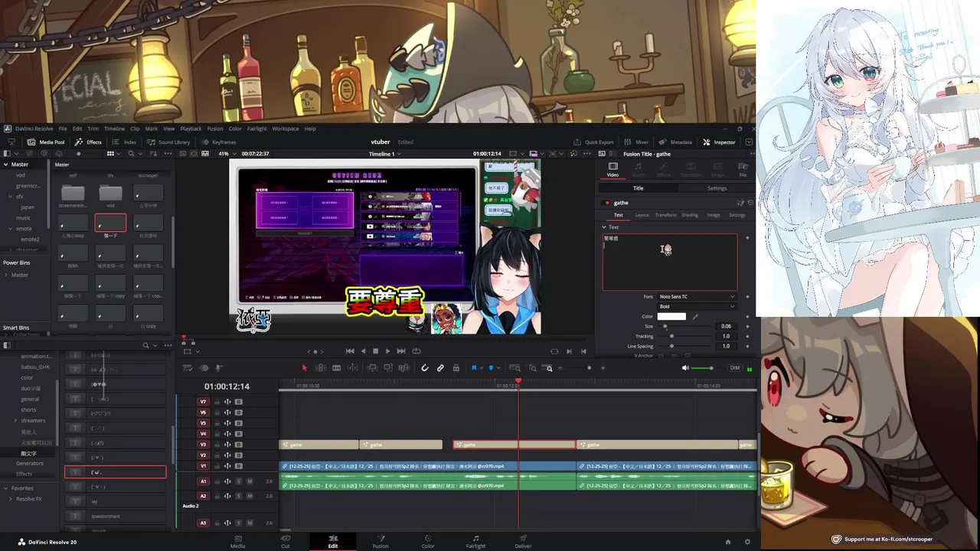Pick text color with the eyedropper
Viewport: 980px width, 551px height.
coord(695,316)
